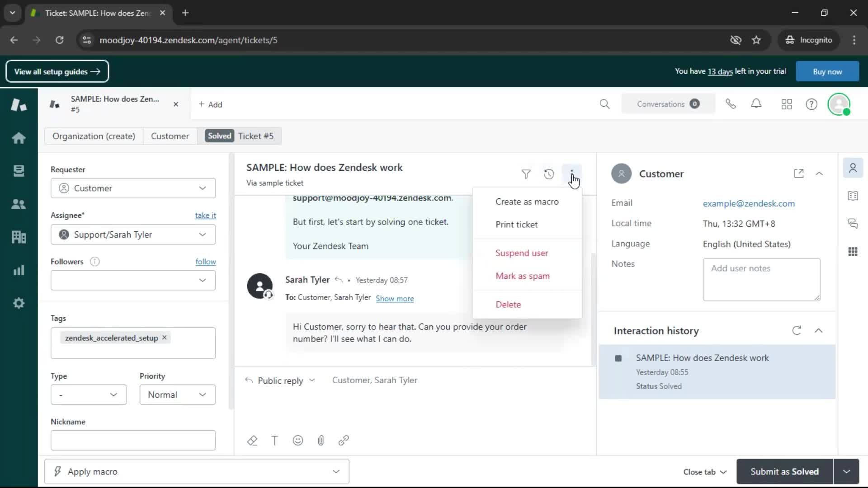The width and height of the screenshot is (868, 488).
Task: Show ticket events history icon
Action: [549, 174]
